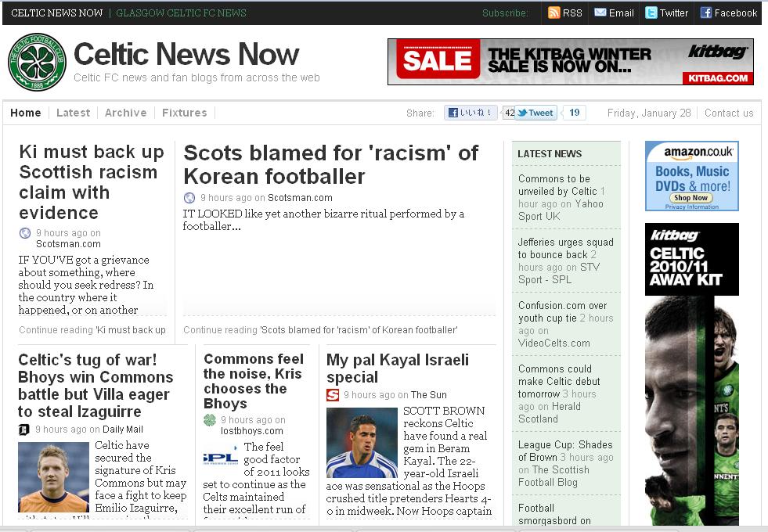Click the Facebook subscribe icon
This screenshot has height=532, width=768.
[x=706, y=13]
